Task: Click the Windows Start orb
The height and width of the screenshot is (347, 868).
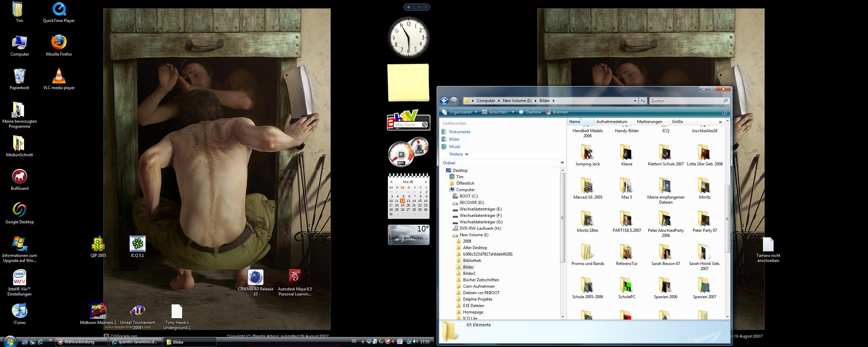Action: [x=9, y=341]
